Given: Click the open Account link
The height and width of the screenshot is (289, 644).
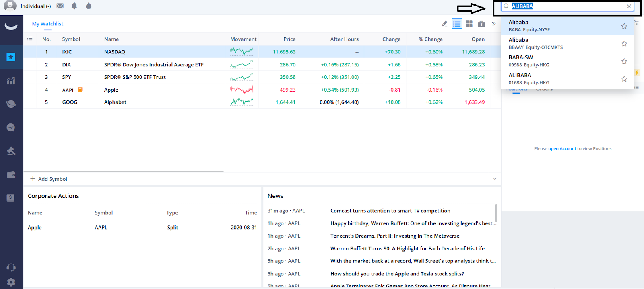Looking at the screenshot, I should 562,148.
